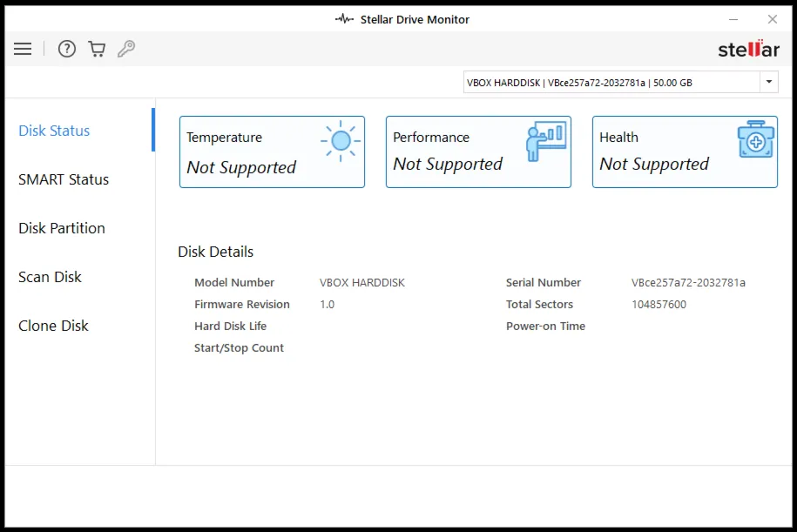
Task: Click the Stellar Drive Monitor window title
Action: pos(415,19)
